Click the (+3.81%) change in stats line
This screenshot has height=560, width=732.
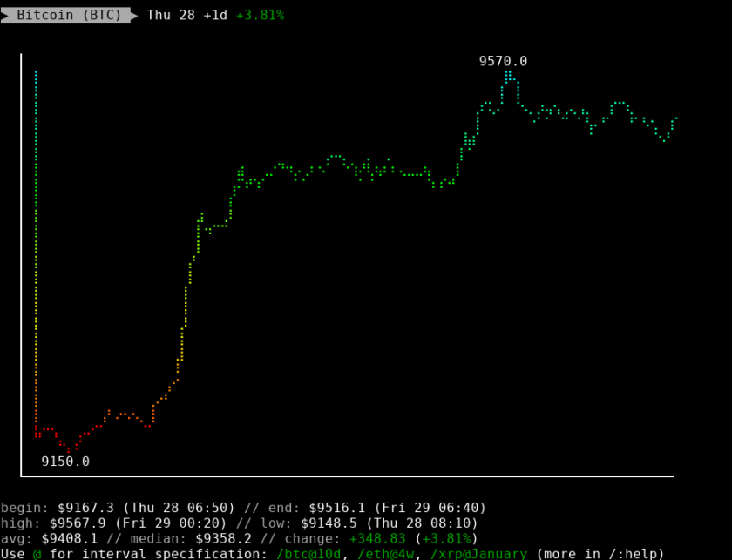click(446, 538)
